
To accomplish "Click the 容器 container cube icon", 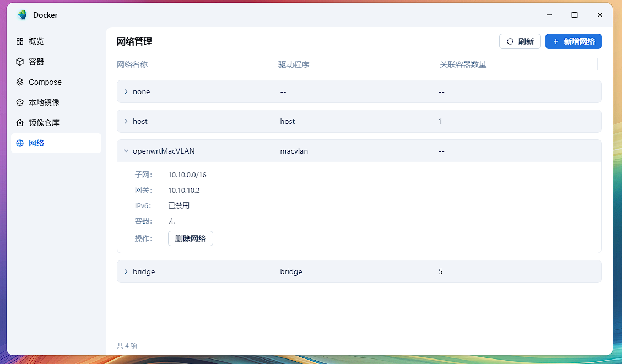I will [x=20, y=62].
